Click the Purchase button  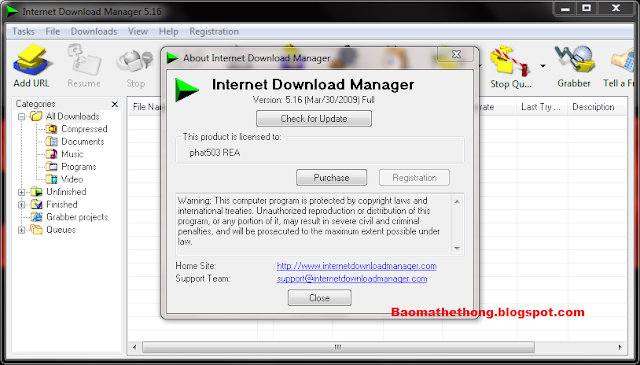331,178
